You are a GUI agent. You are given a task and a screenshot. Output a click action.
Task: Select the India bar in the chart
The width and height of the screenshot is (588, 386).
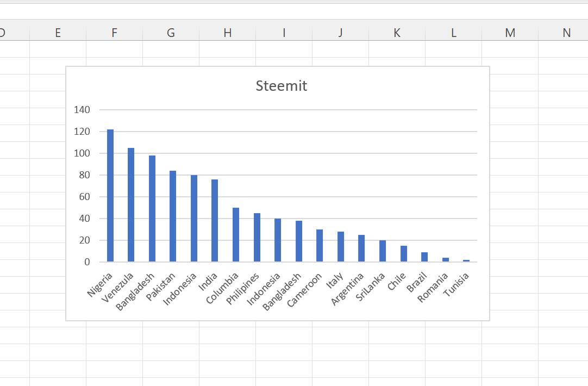click(x=215, y=221)
